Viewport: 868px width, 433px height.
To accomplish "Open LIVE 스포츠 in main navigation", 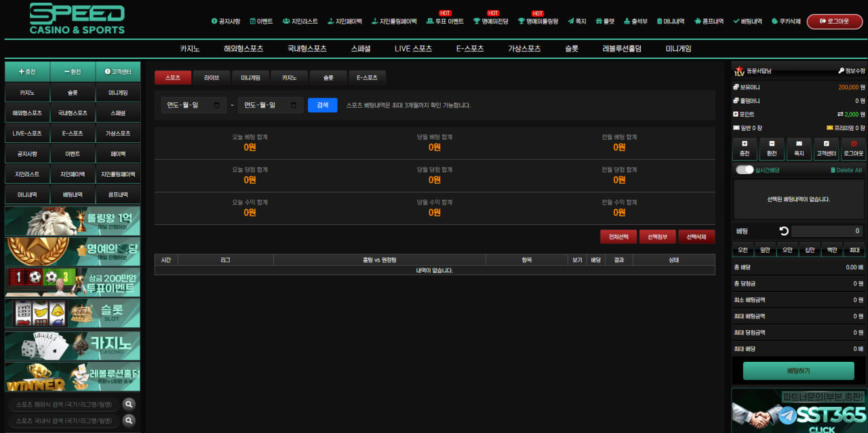I will 413,49.
